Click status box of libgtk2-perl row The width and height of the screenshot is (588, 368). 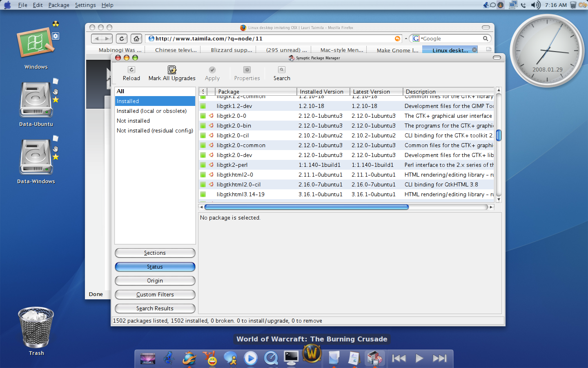203,165
